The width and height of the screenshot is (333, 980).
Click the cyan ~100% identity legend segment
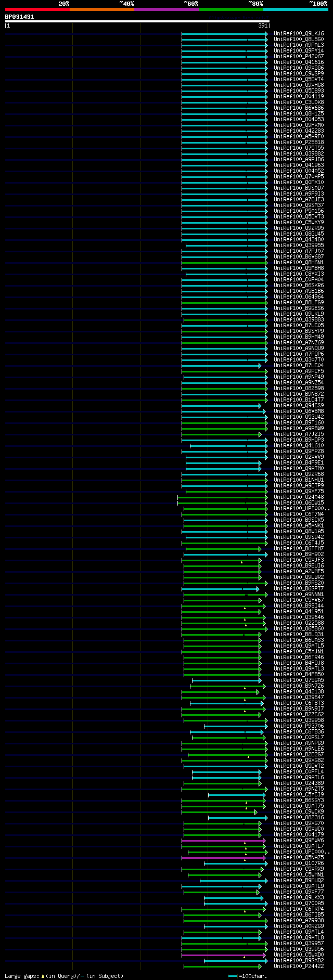click(296, 9)
